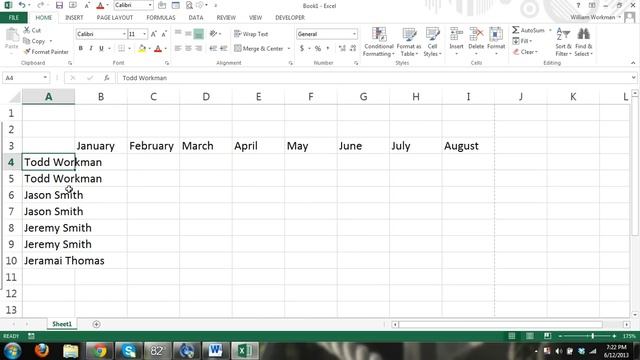Viewport: 640px width, 360px height.
Task: Click Save icon in Quick Access Toolbar
Action: coord(59,5)
